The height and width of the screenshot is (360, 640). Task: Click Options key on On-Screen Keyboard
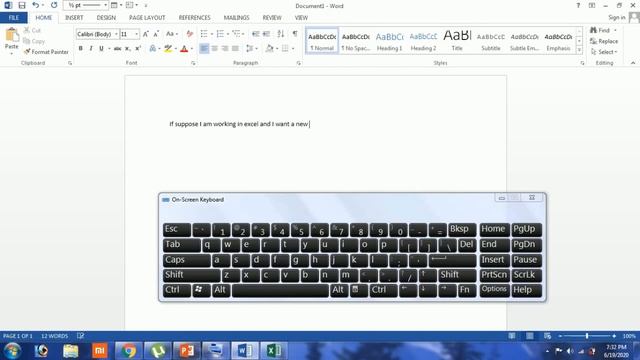(x=494, y=289)
